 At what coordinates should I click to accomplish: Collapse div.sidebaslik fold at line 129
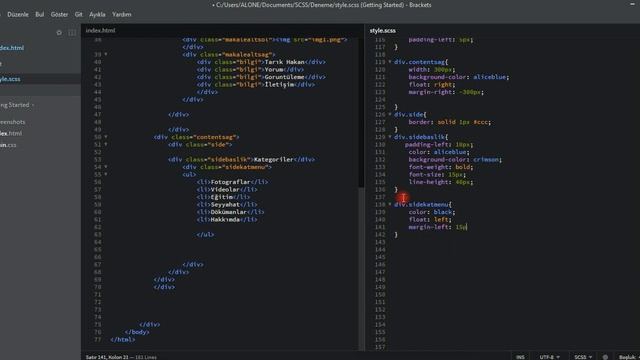click(x=390, y=137)
